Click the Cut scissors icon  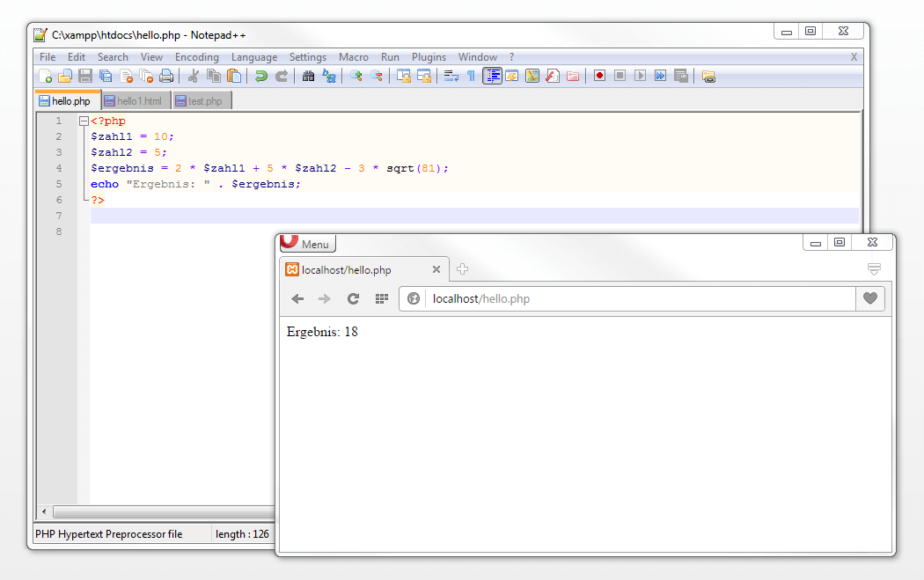coord(193,76)
